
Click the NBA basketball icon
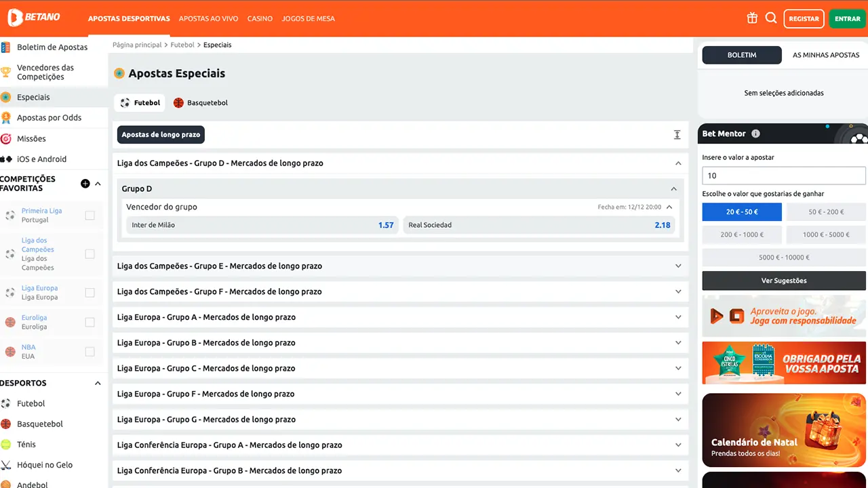point(10,352)
